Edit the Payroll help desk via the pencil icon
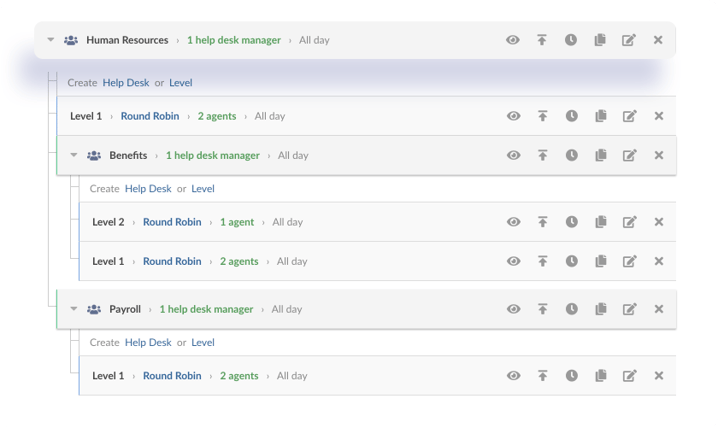The width and height of the screenshot is (718, 428). coord(629,309)
